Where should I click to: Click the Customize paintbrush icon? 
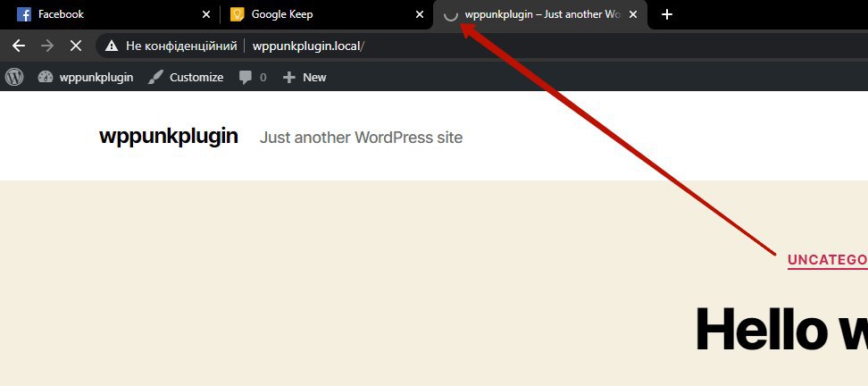pos(155,77)
